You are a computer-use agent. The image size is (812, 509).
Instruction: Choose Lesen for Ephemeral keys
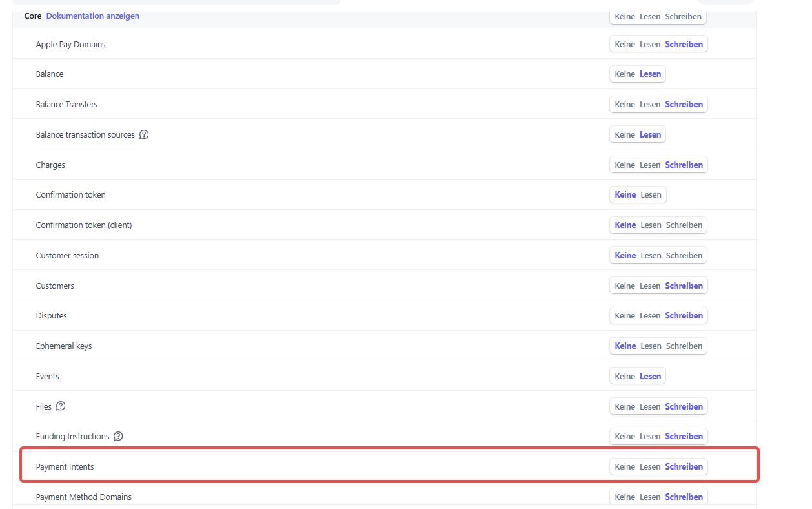[651, 346]
